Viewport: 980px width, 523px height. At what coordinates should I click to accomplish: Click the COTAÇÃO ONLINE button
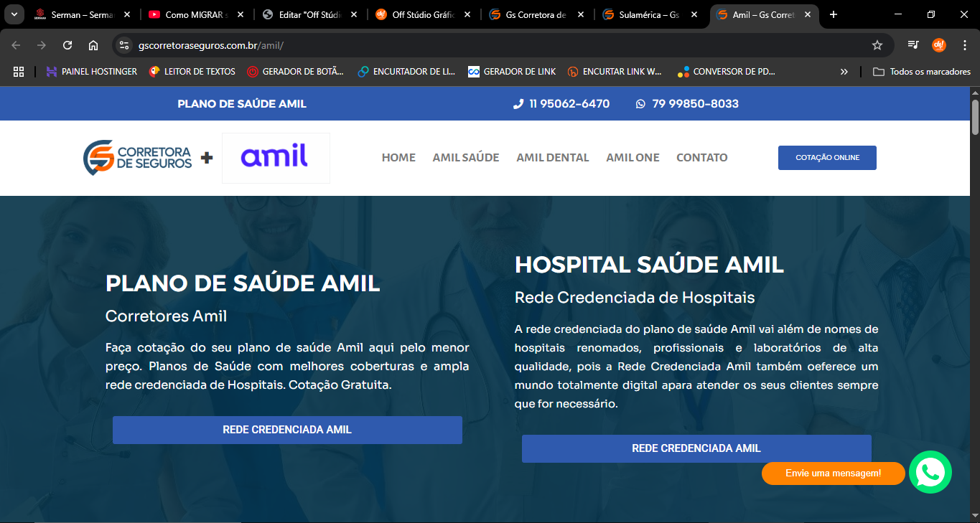826,157
